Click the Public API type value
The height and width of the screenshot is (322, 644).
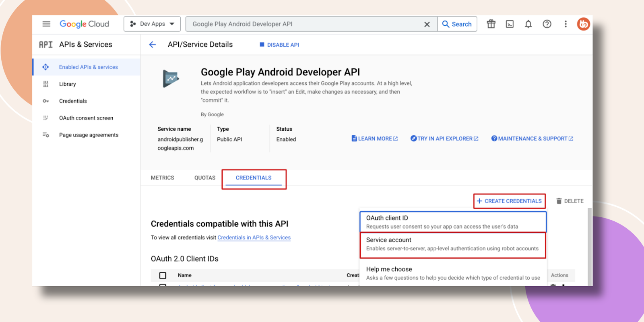click(x=229, y=139)
